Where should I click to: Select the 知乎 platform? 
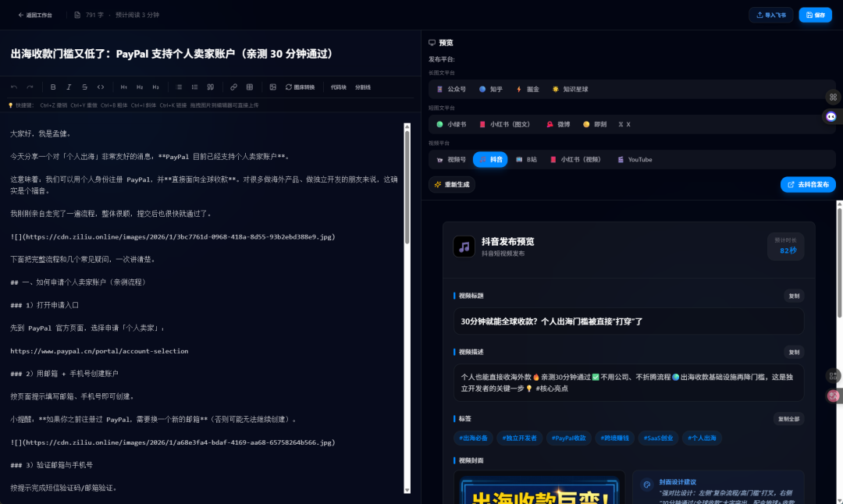[490, 89]
